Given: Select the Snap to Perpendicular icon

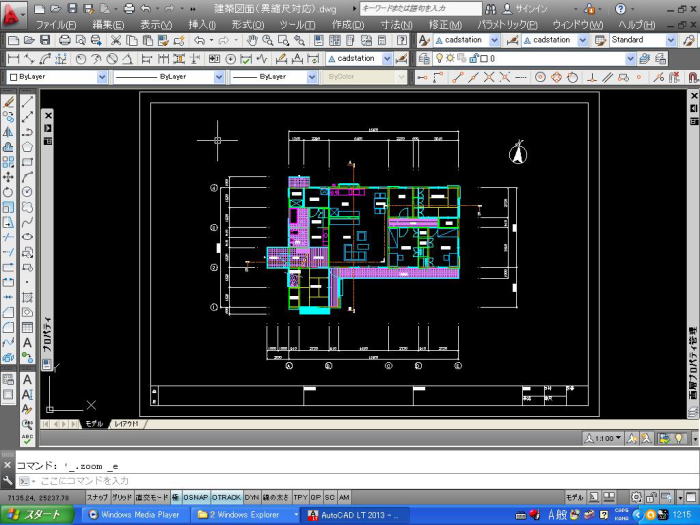Looking at the screenshot, I should coord(592,77).
